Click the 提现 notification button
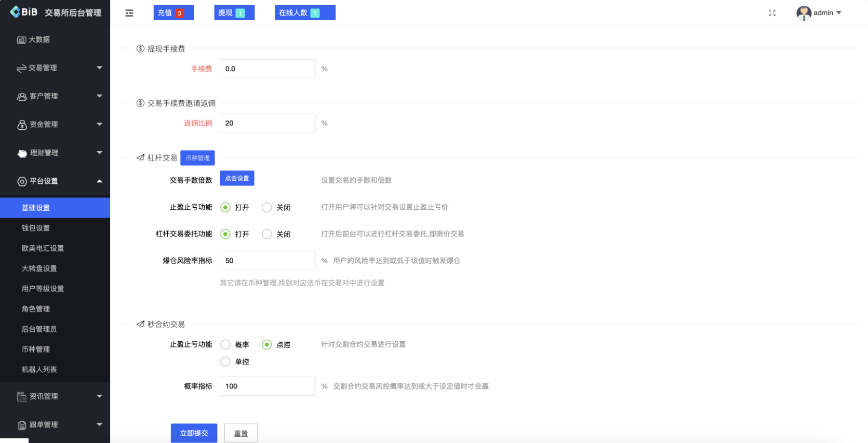This screenshot has height=443, width=868. point(234,13)
